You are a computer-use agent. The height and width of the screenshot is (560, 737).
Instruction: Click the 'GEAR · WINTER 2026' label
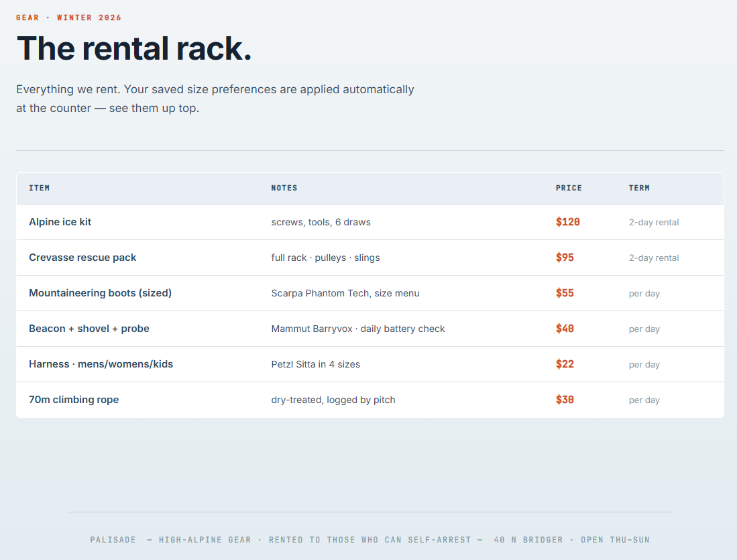click(x=68, y=17)
